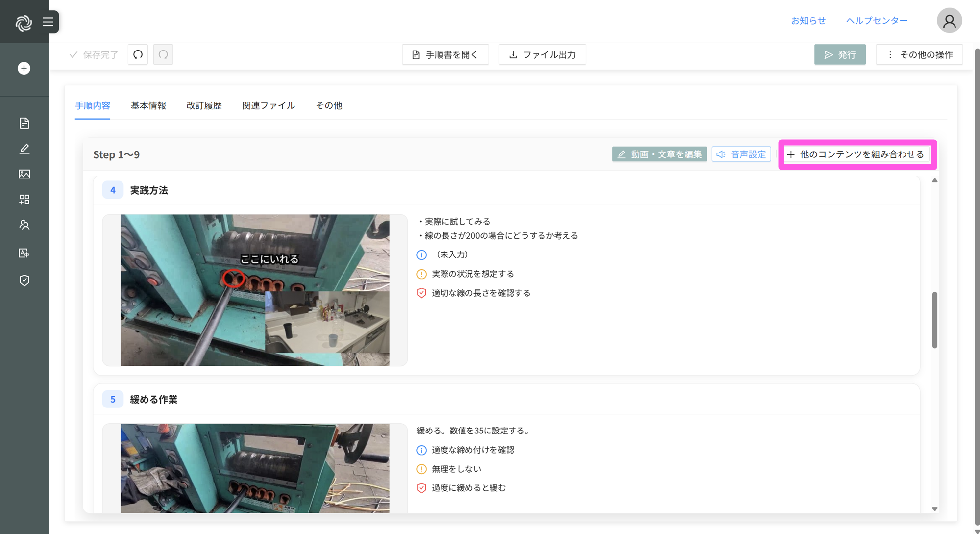980x534 pixels.
Task: Click the plus create icon in sidebar
Action: point(24,68)
